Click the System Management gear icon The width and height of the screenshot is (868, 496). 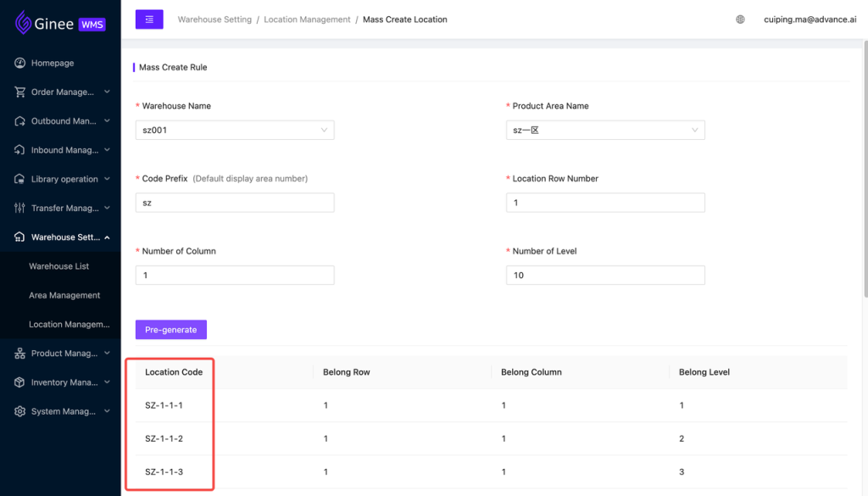(20, 411)
